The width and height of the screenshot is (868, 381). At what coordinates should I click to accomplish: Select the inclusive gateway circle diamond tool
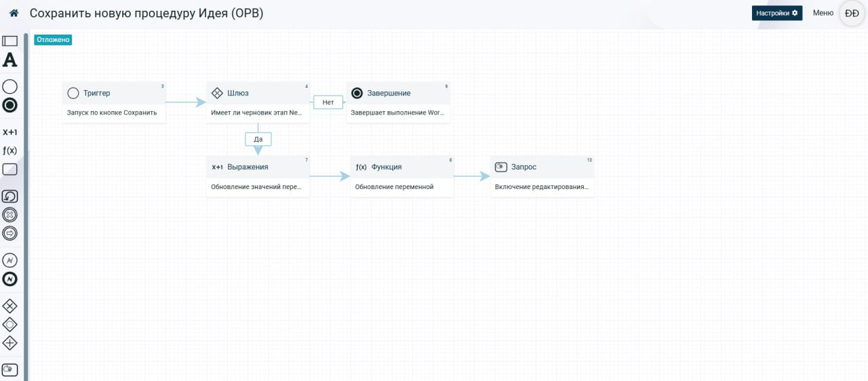pos(10,324)
